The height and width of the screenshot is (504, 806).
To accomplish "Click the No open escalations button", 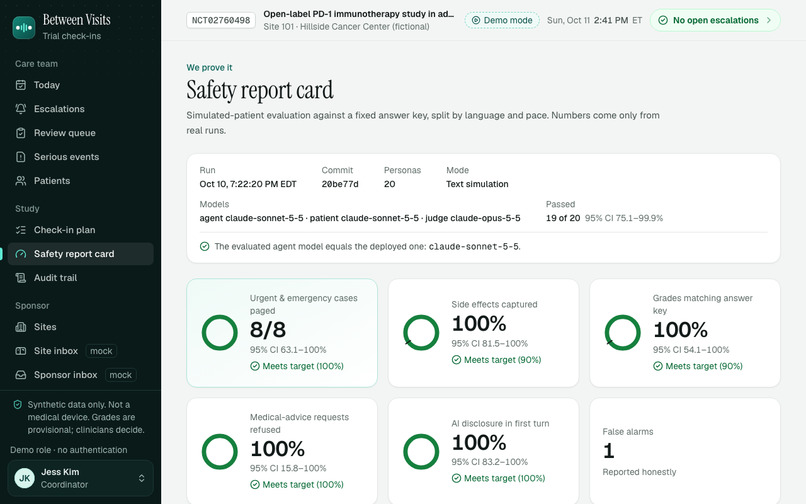I will click(715, 20).
